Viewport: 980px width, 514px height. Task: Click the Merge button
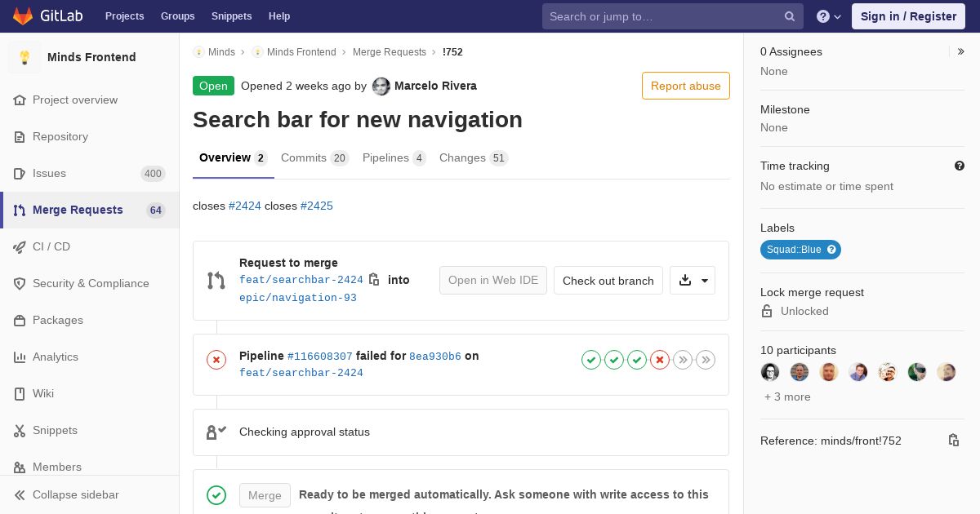point(265,495)
